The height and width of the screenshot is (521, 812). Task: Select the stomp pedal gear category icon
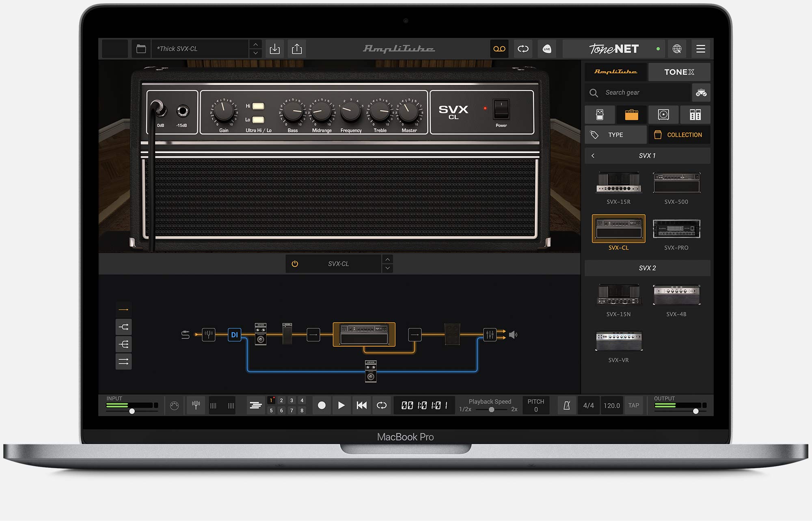600,115
